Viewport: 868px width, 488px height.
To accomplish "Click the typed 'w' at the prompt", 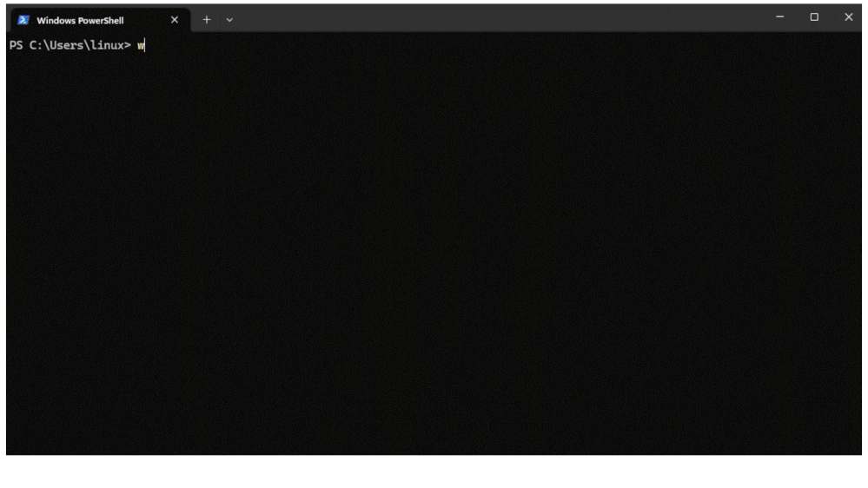I will 141,45.
